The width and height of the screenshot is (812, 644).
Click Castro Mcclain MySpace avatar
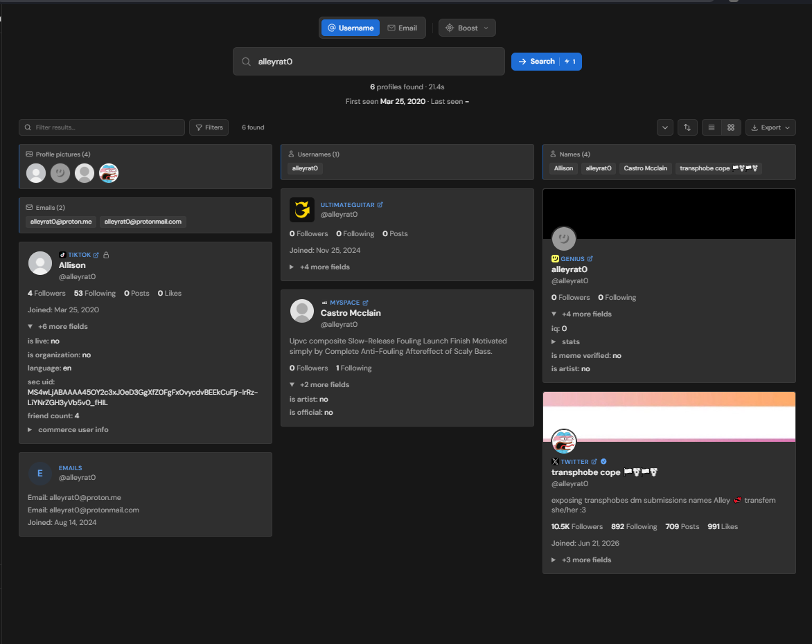tap(302, 311)
